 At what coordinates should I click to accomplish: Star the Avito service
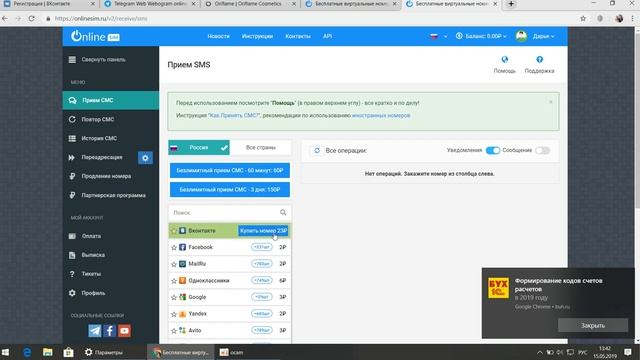click(x=174, y=331)
